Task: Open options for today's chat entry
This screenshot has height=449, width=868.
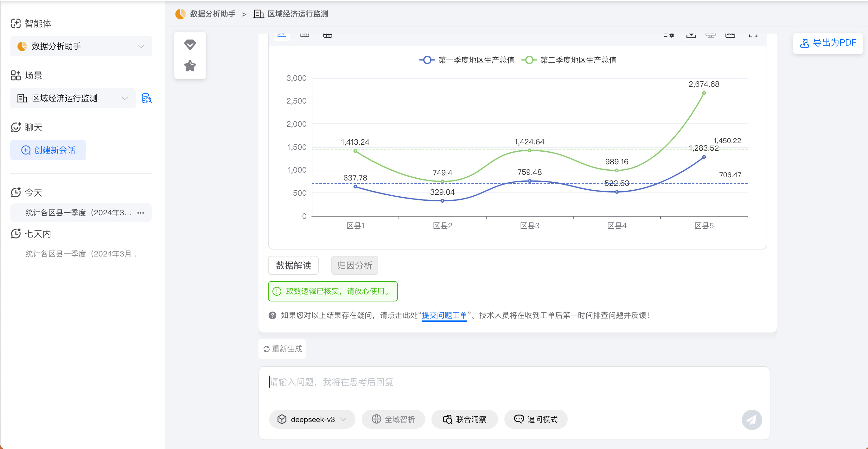Action: 141,212
